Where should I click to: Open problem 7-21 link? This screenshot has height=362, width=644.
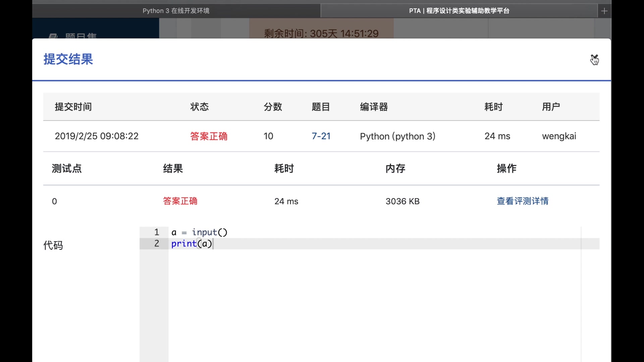pos(321,136)
